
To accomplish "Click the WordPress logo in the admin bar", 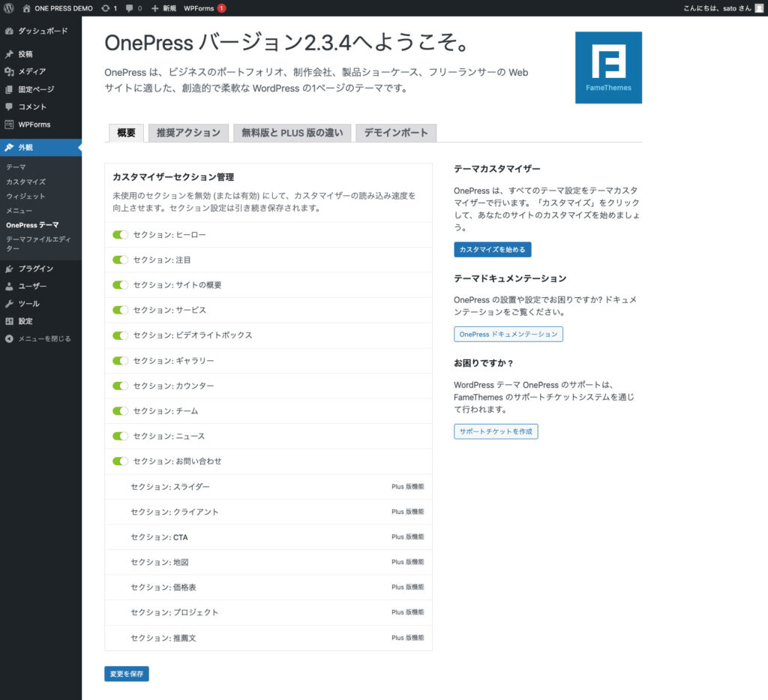I will 9,8.
